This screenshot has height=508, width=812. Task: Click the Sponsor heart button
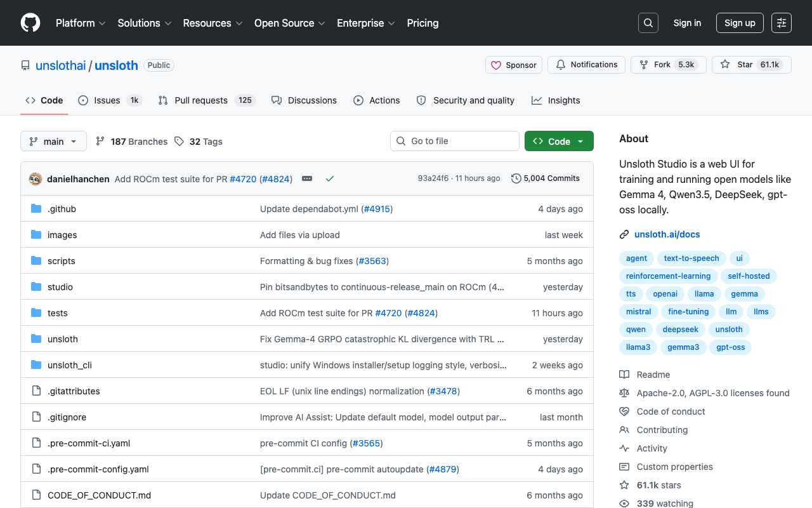[x=514, y=65]
